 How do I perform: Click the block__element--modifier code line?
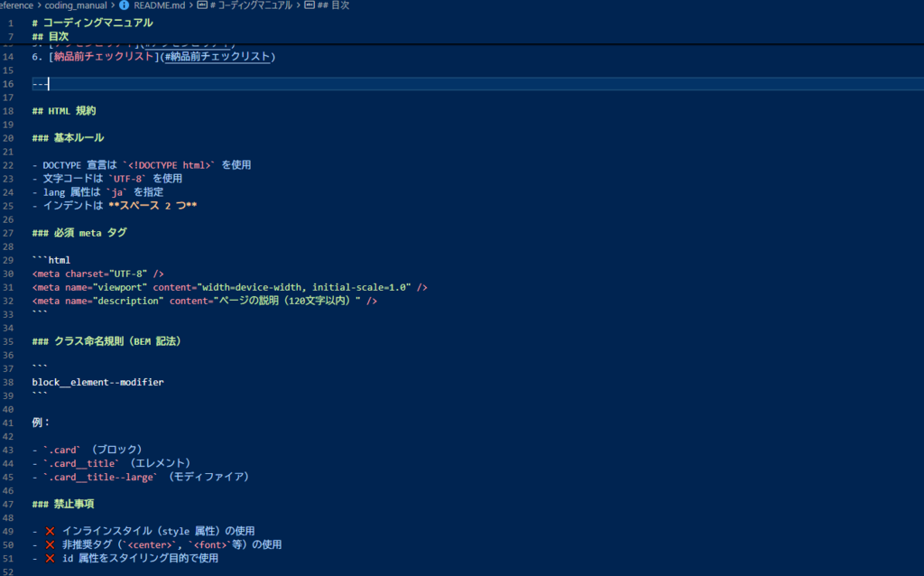tap(97, 382)
